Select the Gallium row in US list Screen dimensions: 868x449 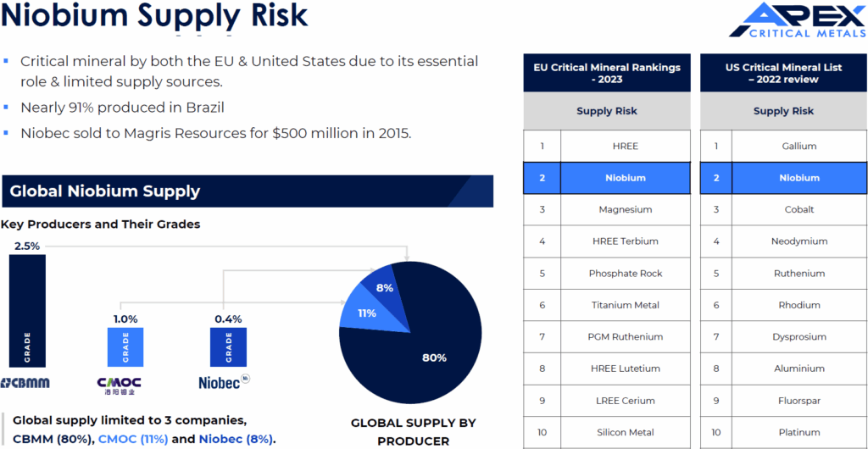tap(798, 146)
